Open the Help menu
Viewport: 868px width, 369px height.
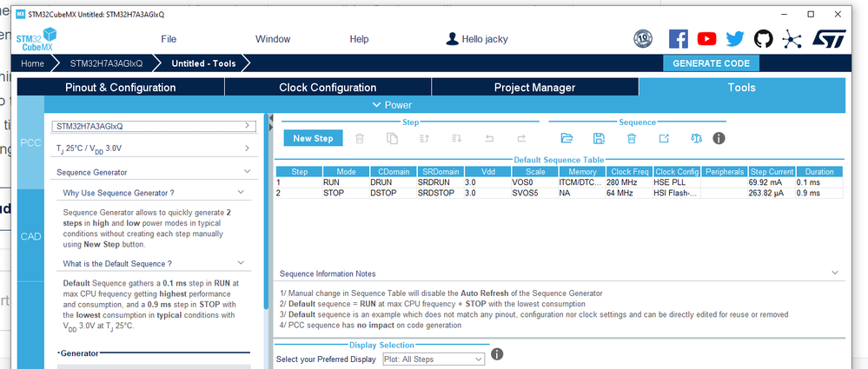pos(359,39)
